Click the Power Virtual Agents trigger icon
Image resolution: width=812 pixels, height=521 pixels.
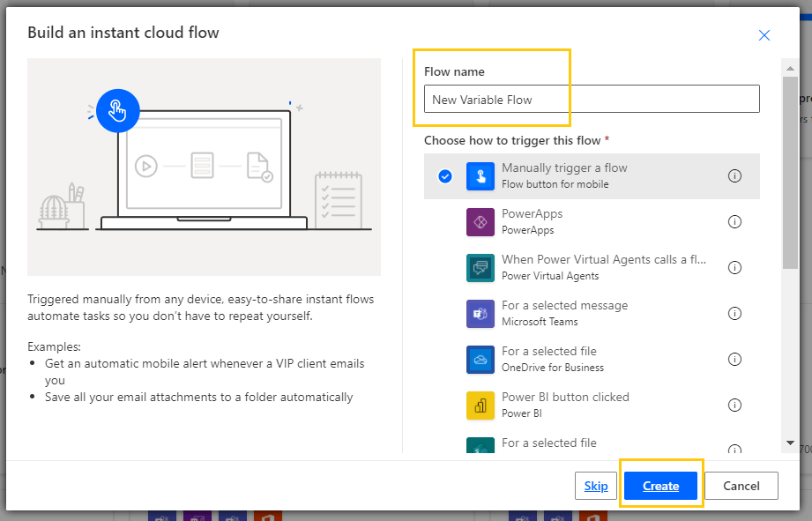click(480, 268)
